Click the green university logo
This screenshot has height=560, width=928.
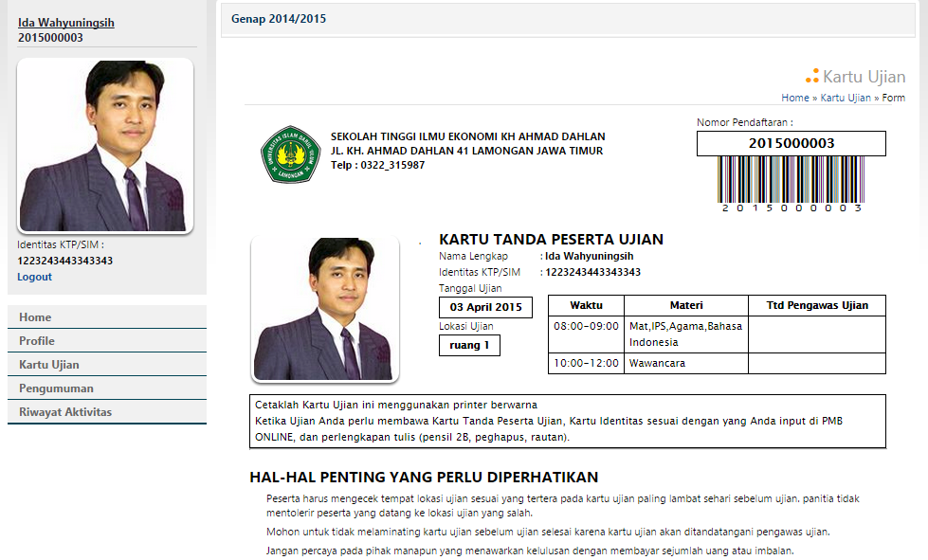[290, 154]
